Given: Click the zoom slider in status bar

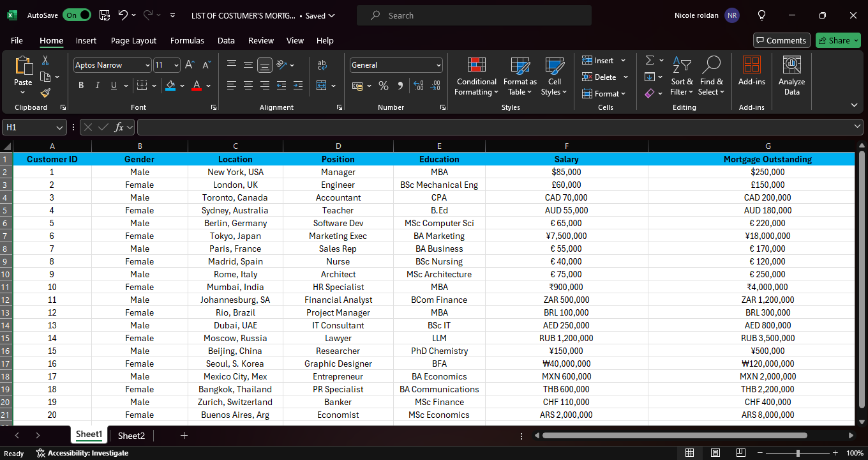Looking at the screenshot, I should (798, 453).
